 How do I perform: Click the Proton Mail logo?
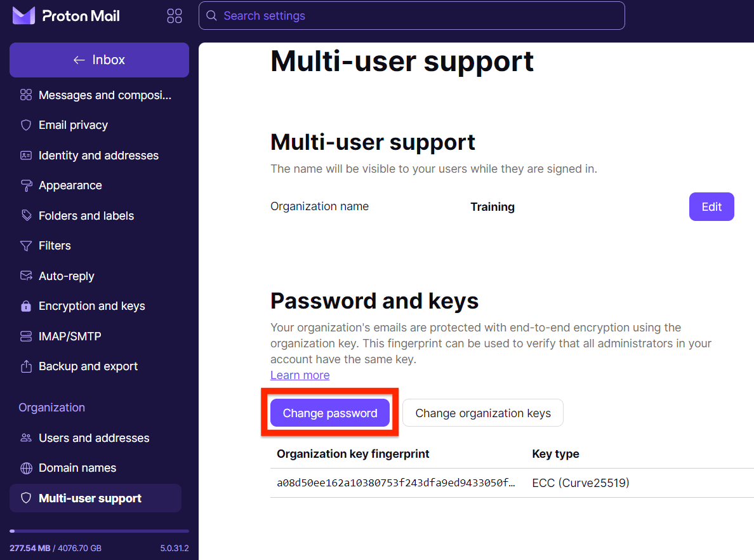coord(66,16)
